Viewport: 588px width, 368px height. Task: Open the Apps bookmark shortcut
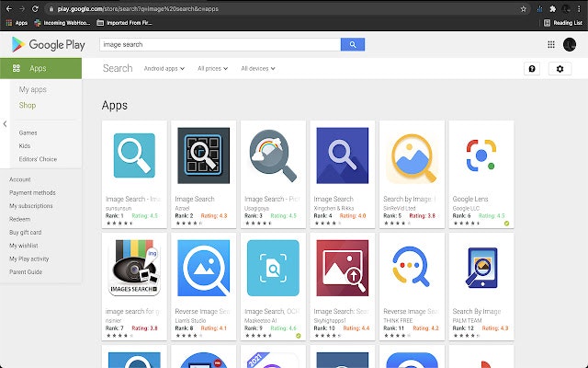(17, 23)
